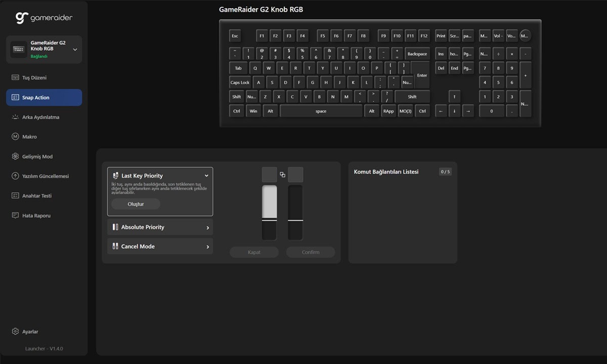Open Arka Aydınlatma backlight settings
The height and width of the screenshot is (364, 607).
[44, 117]
